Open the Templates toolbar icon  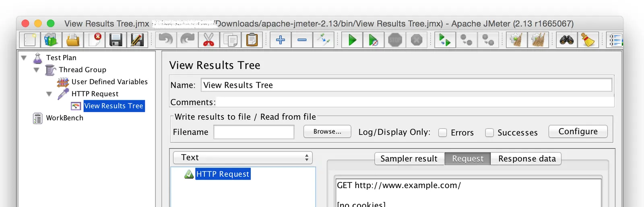(x=51, y=40)
